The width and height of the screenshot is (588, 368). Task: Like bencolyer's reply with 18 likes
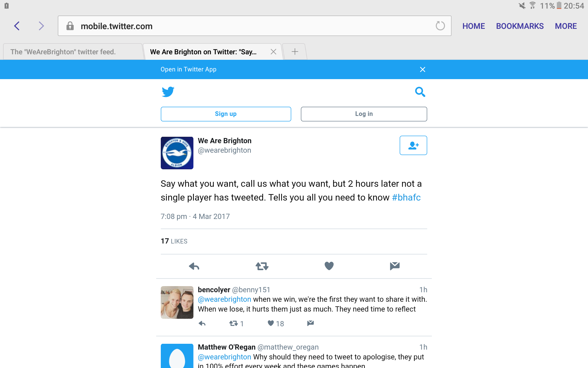[271, 323]
